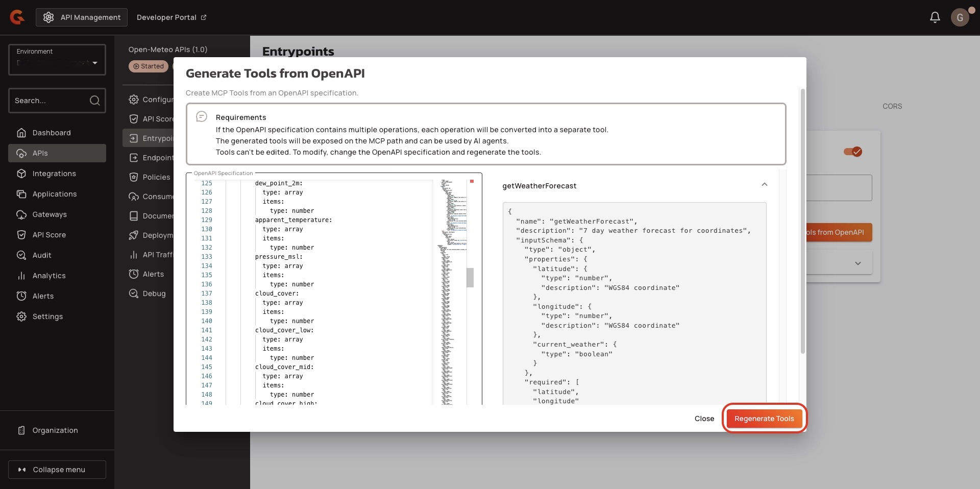Open the user avatar menu

tap(960, 17)
